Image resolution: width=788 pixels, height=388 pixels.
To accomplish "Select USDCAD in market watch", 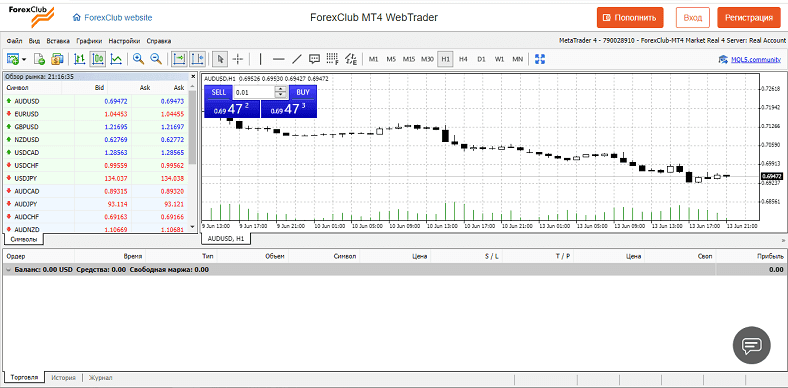I will (x=95, y=152).
